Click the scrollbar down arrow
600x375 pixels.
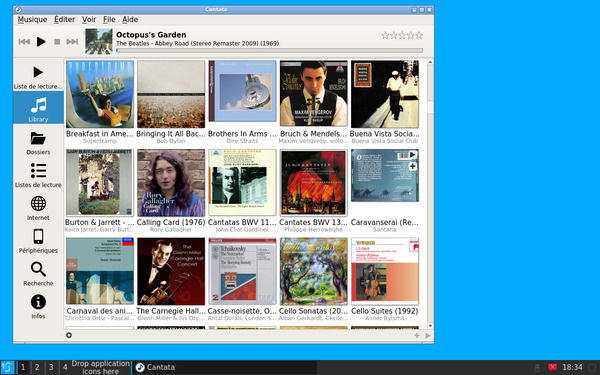coord(430,326)
